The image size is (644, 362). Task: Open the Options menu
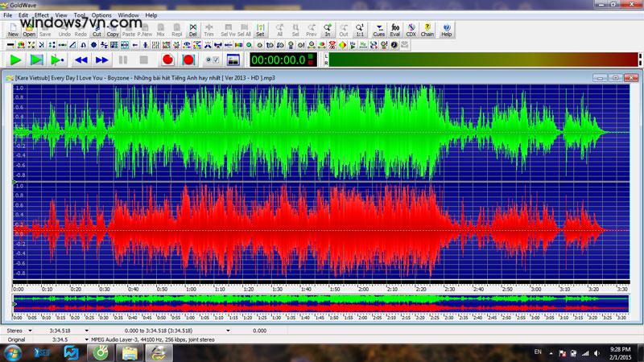[101, 14]
